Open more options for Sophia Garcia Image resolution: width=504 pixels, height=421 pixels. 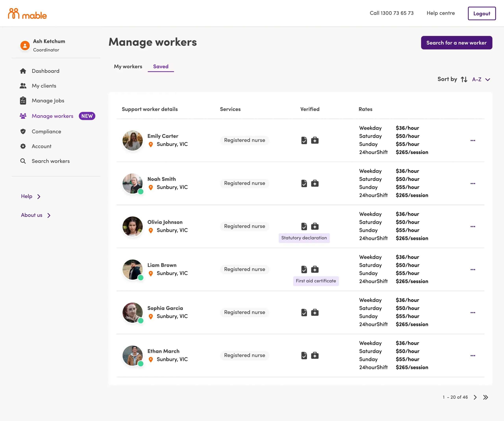pos(473,313)
